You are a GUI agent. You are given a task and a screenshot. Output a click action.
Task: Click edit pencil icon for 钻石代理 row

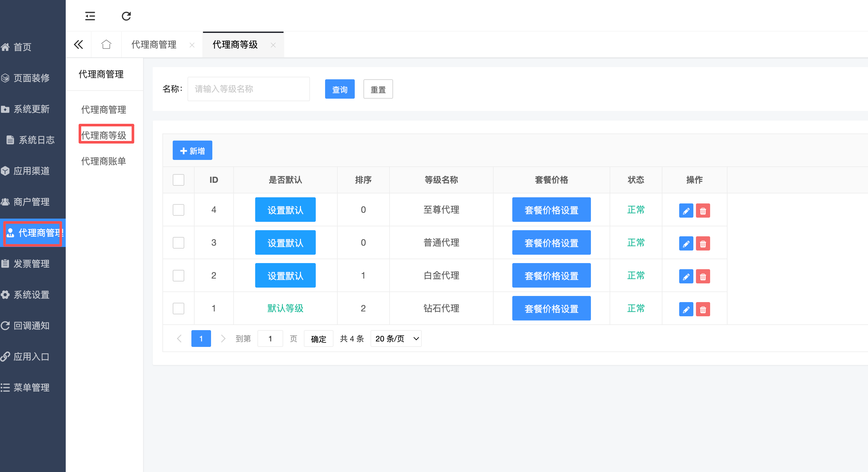click(x=686, y=309)
